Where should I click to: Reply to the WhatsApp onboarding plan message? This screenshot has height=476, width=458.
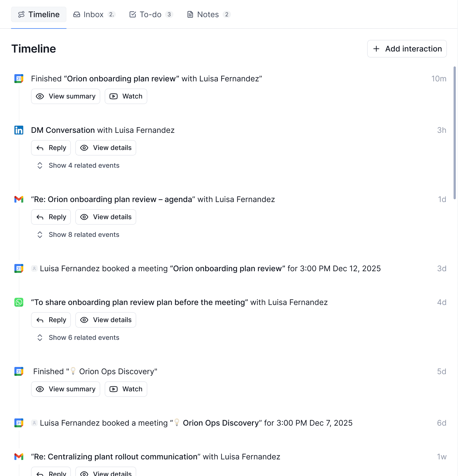tap(51, 320)
